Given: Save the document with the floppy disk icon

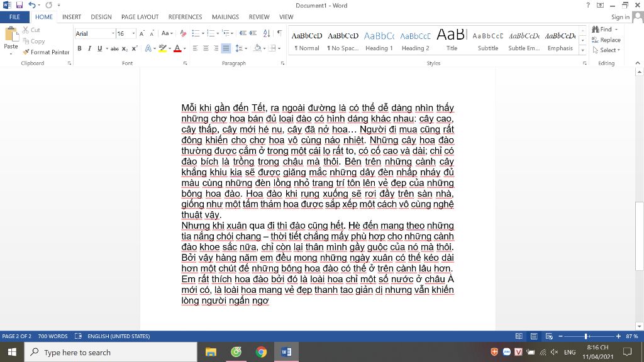Looking at the screenshot, I should pyautogui.click(x=19, y=5).
